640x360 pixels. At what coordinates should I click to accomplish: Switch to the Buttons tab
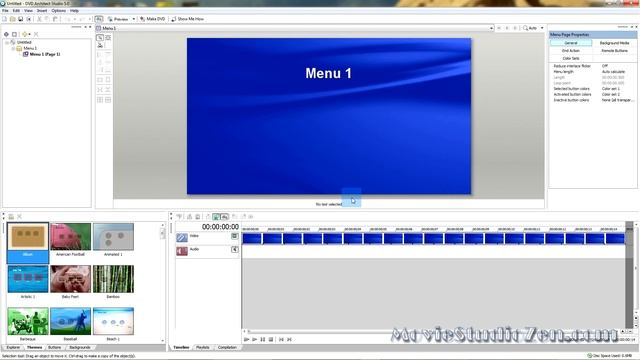pos(54,347)
